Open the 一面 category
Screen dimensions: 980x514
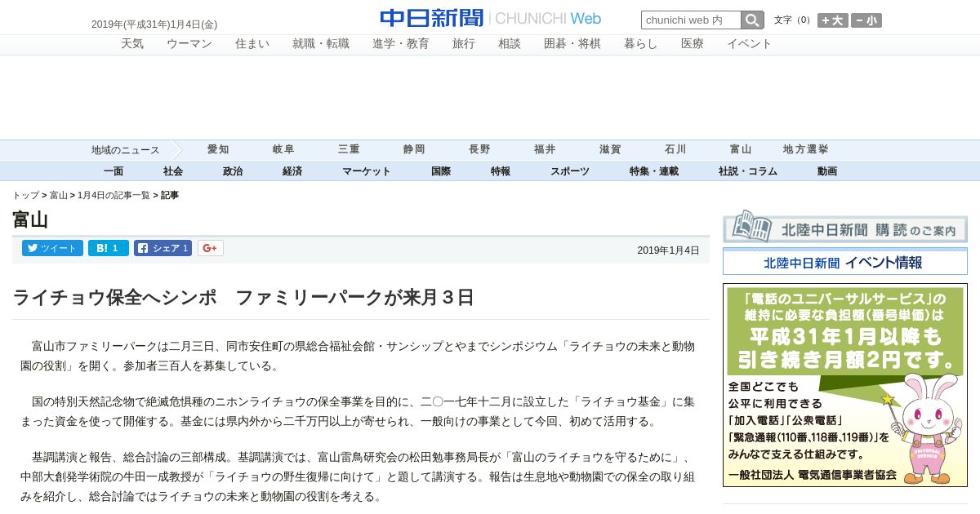pos(114,171)
